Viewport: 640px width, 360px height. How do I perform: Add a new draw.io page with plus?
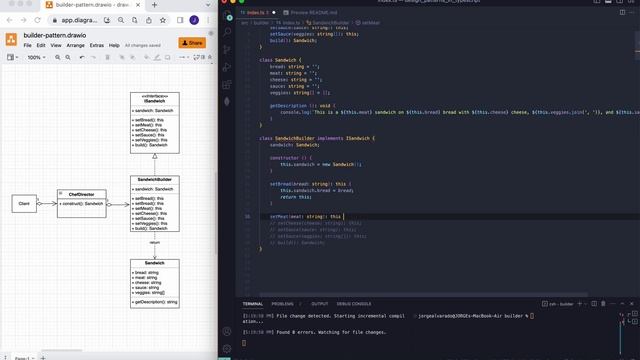[x=43, y=358]
